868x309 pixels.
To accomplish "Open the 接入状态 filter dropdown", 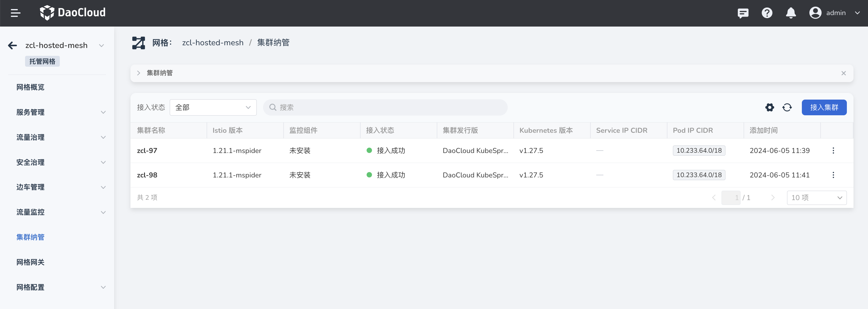I will [x=213, y=107].
